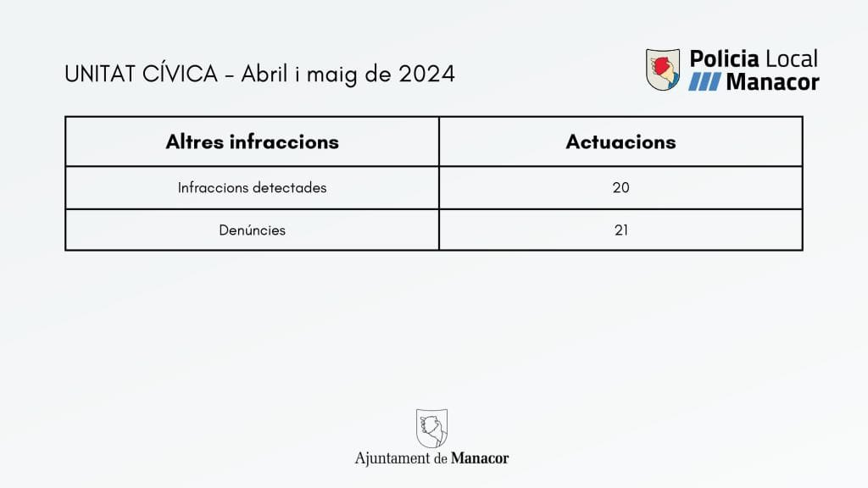868x488 pixels.
Task: Click the "Denúncies" row label
Action: click(252, 230)
